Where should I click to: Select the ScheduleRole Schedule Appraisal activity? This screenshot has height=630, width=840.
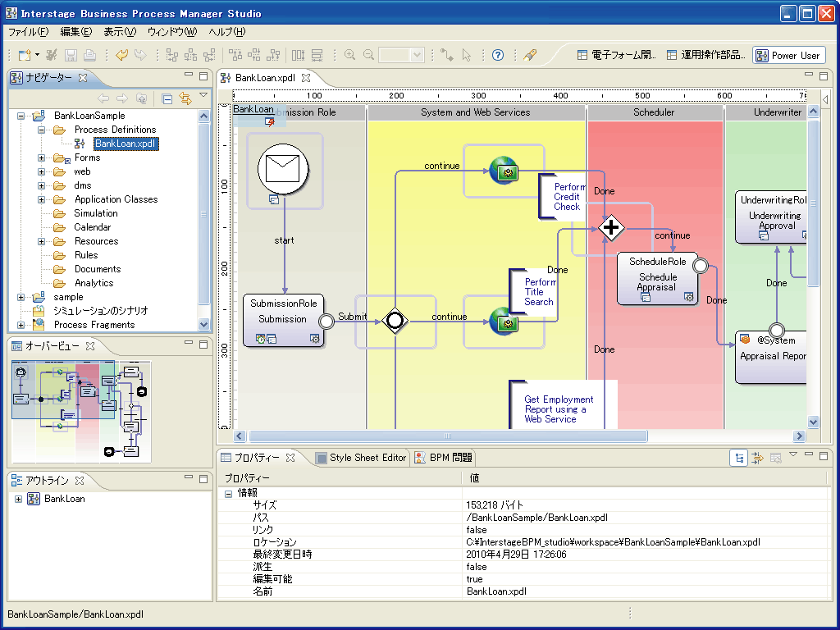658,279
